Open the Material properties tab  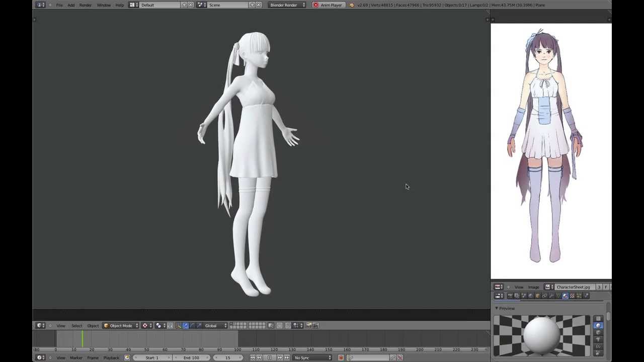(565, 296)
